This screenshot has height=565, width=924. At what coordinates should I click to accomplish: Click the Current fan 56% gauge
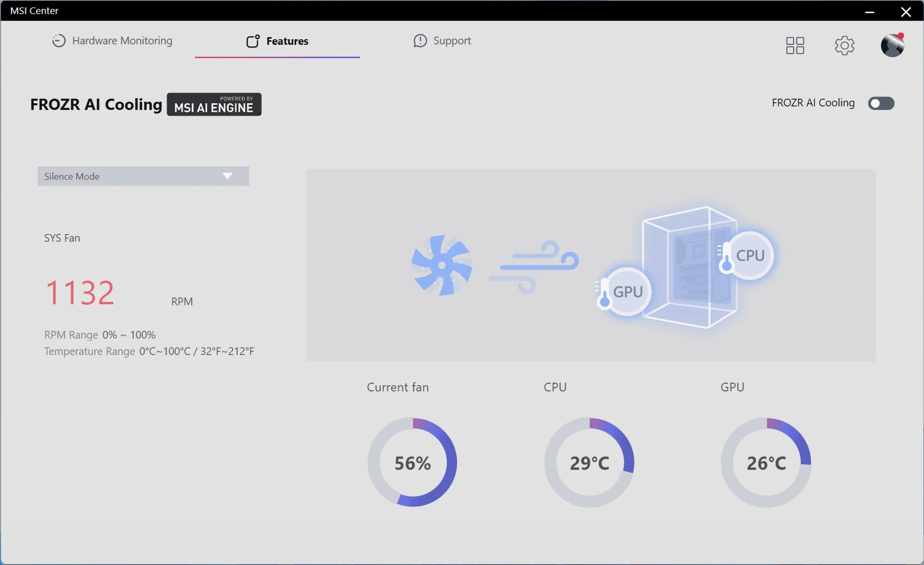coord(412,462)
